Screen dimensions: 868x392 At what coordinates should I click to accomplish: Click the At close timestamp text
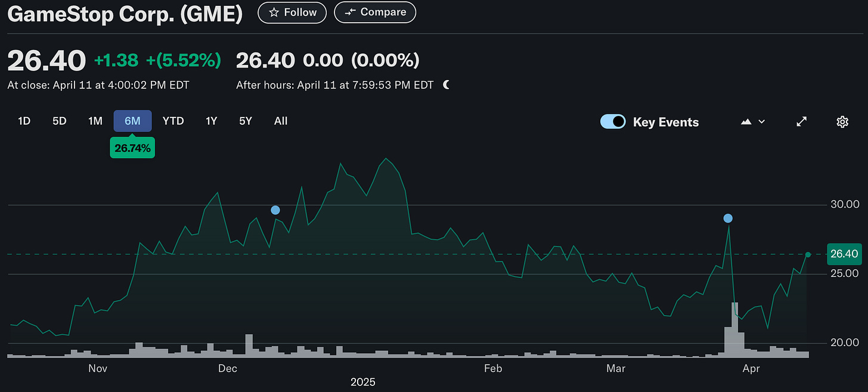98,85
